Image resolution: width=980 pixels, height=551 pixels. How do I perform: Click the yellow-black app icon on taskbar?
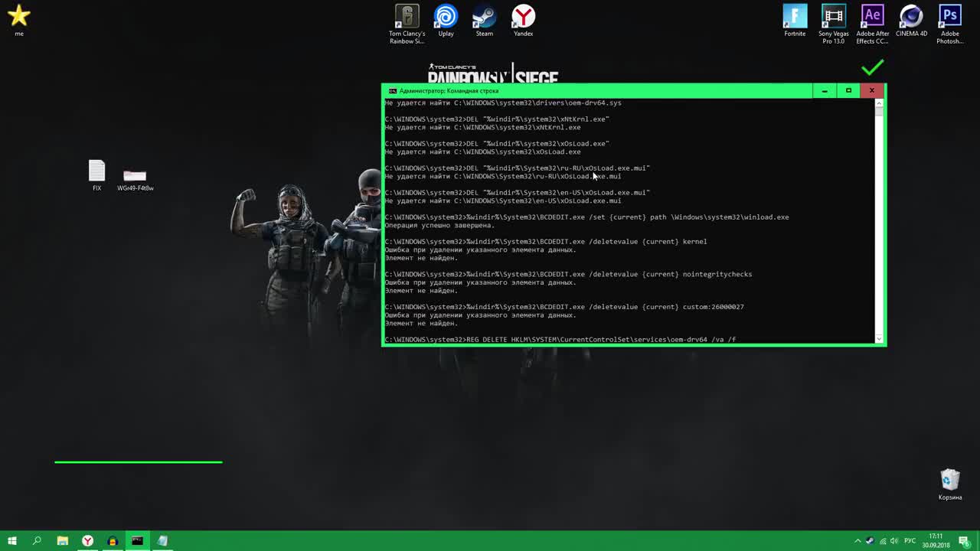(x=113, y=541)
